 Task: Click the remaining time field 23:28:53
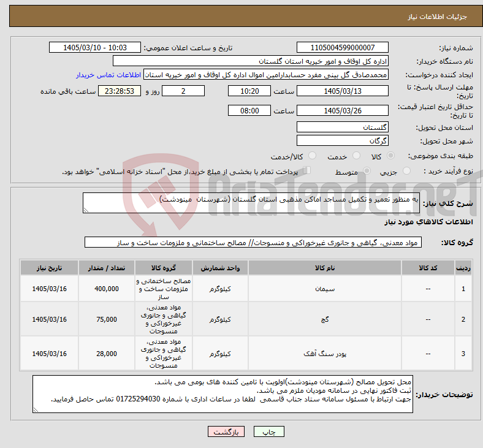[120, 91]
